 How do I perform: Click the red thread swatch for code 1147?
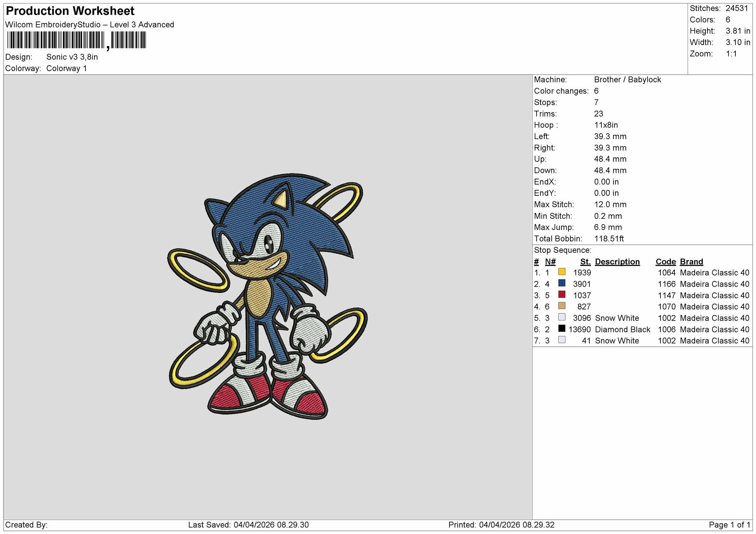562,294
